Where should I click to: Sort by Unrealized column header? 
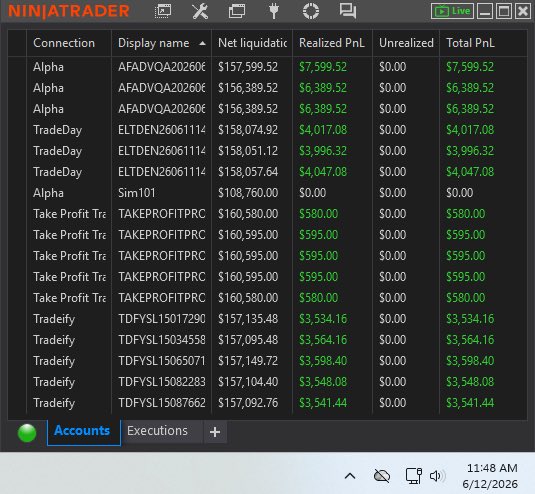[x=406, y=43]
